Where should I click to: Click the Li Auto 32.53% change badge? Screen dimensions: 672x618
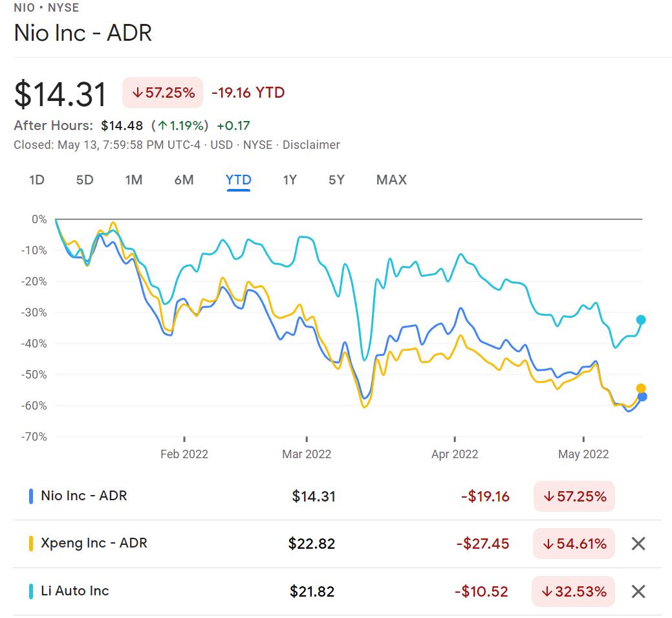point(573,591)
